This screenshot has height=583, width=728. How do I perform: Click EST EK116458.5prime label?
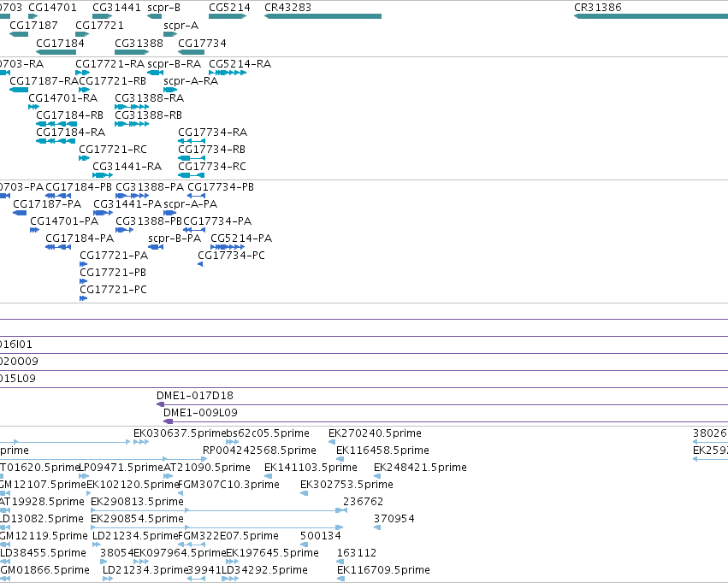click(382, 450)
